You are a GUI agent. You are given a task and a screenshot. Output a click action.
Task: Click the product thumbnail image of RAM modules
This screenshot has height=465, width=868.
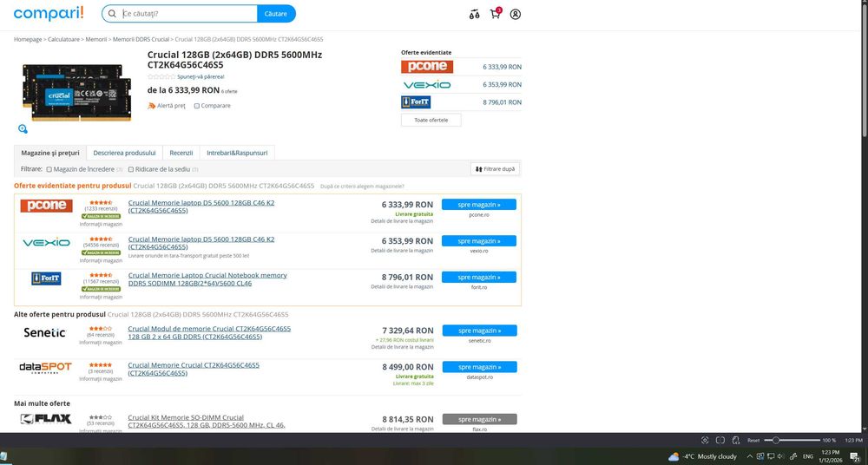click(x=77, y=92)
